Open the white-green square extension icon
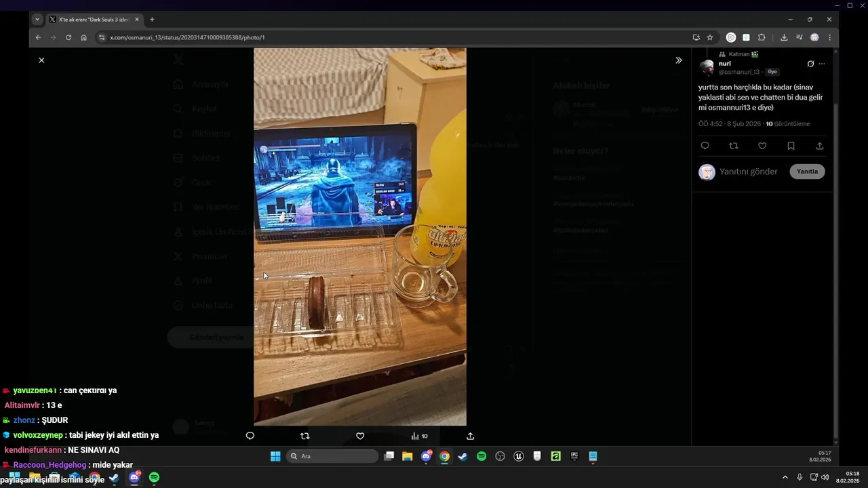This screenshot has width=868, height=488. (x=746, y=37)
